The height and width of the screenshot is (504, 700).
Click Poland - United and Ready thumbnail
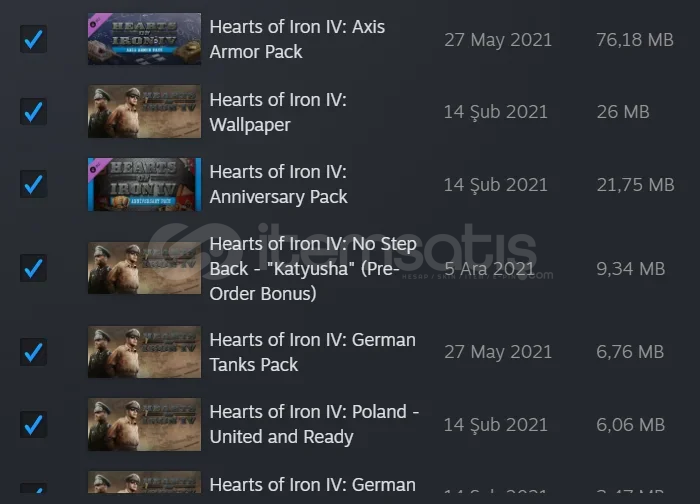pos(144,424)
